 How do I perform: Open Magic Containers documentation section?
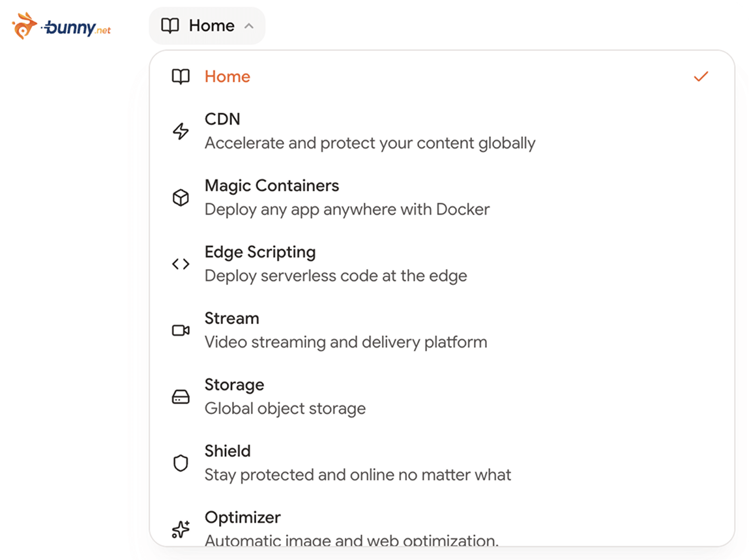(272, 186)
